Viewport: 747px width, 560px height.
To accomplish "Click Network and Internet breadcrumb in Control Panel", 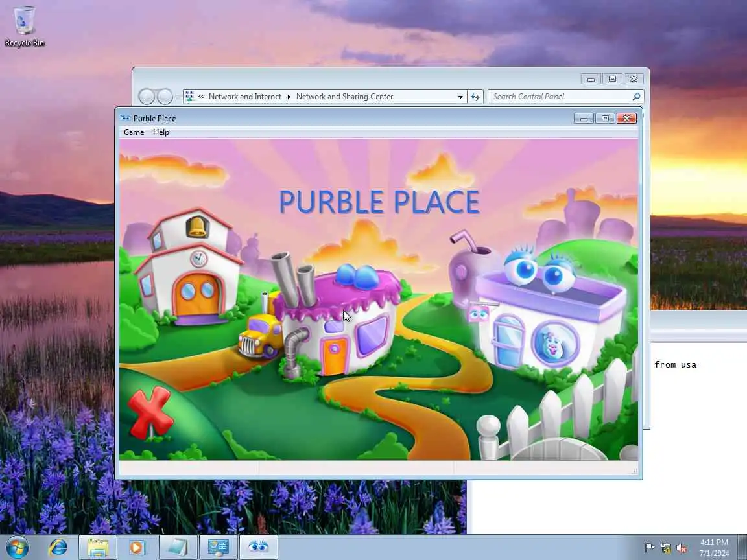I will [x=245, y=96].
